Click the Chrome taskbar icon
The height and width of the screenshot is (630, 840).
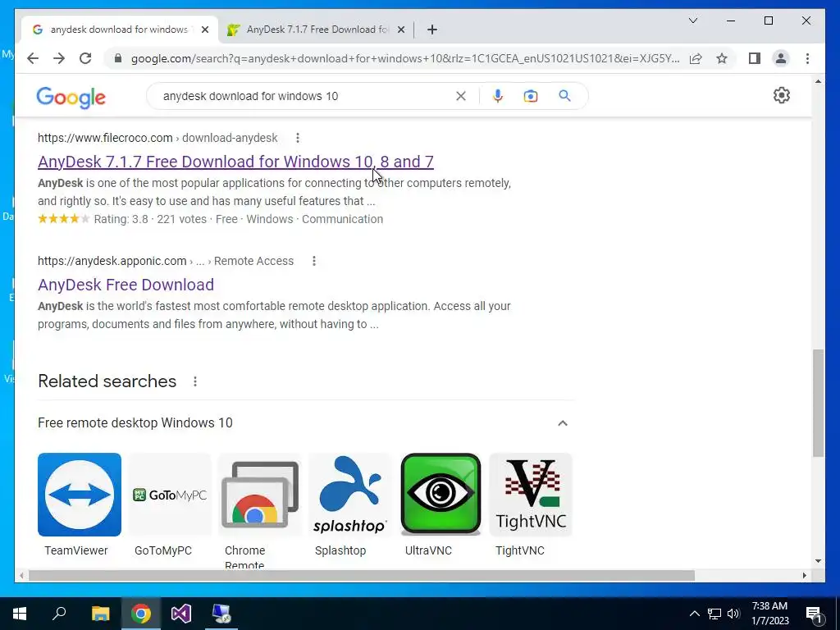click(x=141, y=614)
